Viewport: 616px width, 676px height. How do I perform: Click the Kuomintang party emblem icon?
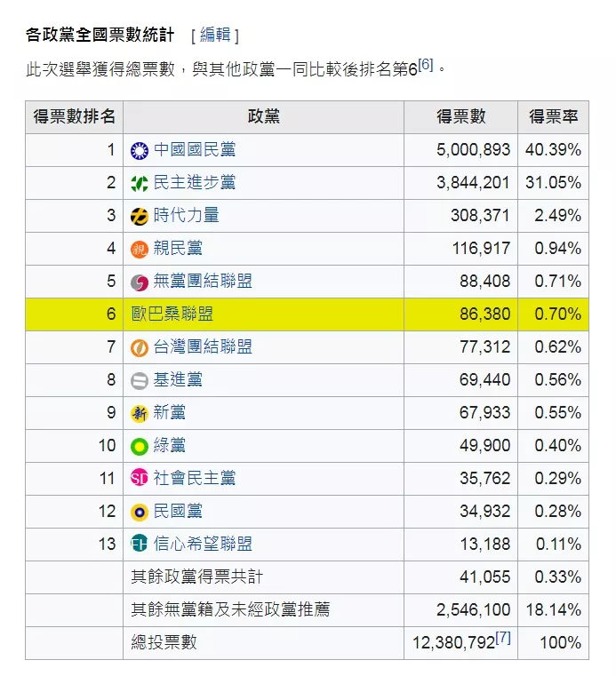(140, 150)
